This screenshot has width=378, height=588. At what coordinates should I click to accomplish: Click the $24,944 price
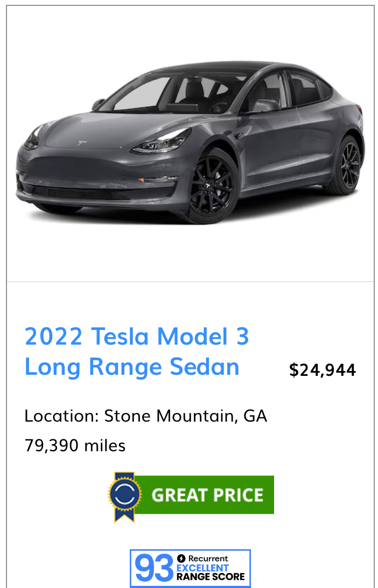point(322,370)
